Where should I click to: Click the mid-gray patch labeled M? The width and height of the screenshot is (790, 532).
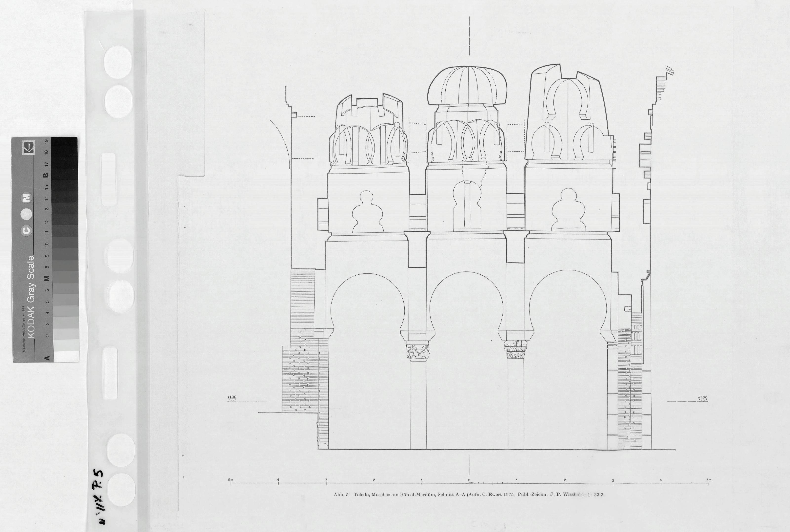click(x=65, y=278)
